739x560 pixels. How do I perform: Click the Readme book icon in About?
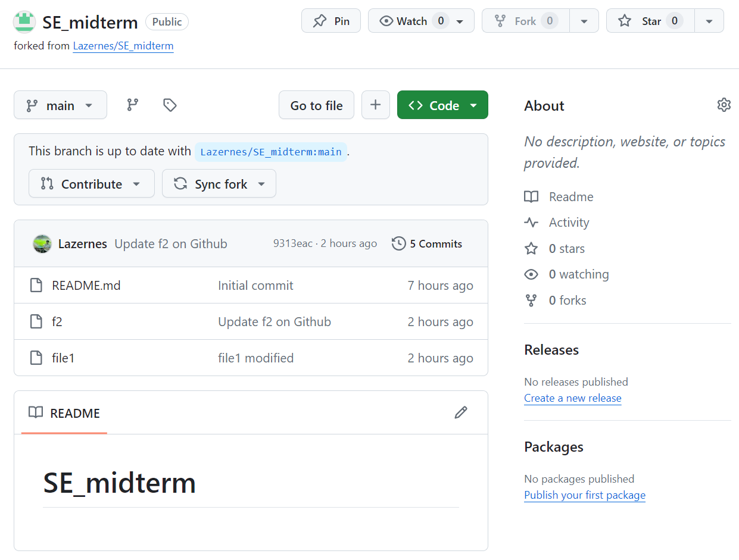pos(531,197)
